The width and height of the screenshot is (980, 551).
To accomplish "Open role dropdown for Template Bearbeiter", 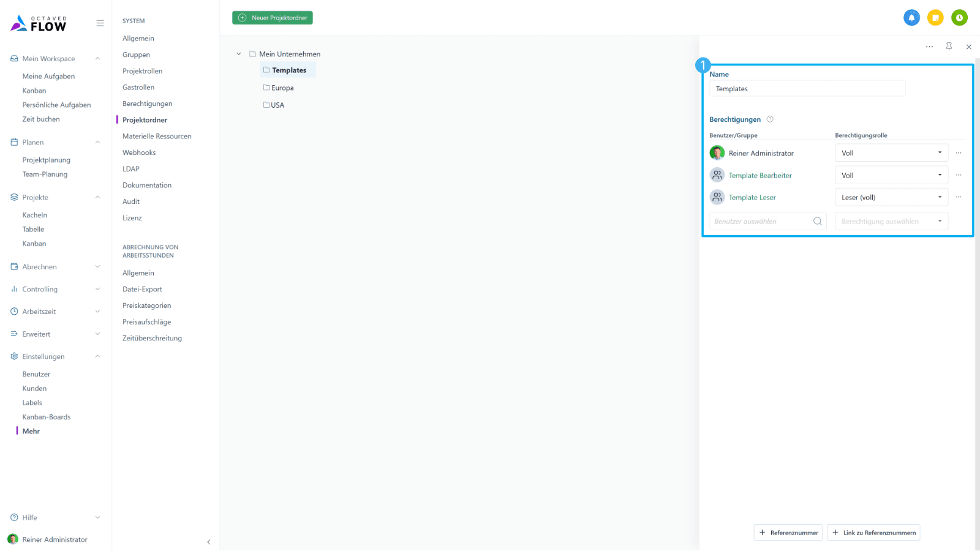I will click(891, 175).
